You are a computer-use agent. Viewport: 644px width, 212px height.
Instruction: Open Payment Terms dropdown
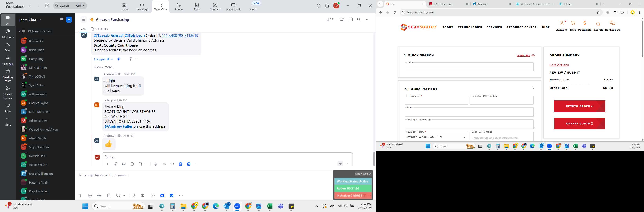click(436, 137)
